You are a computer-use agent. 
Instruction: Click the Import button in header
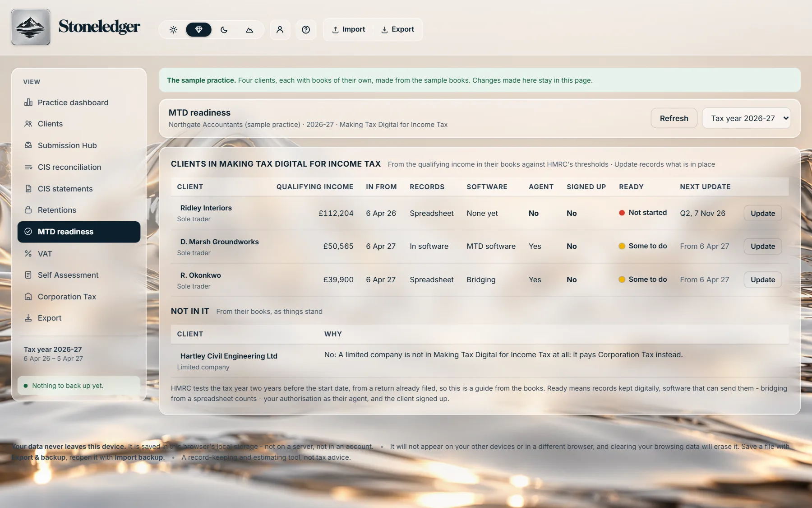[349, 29]
